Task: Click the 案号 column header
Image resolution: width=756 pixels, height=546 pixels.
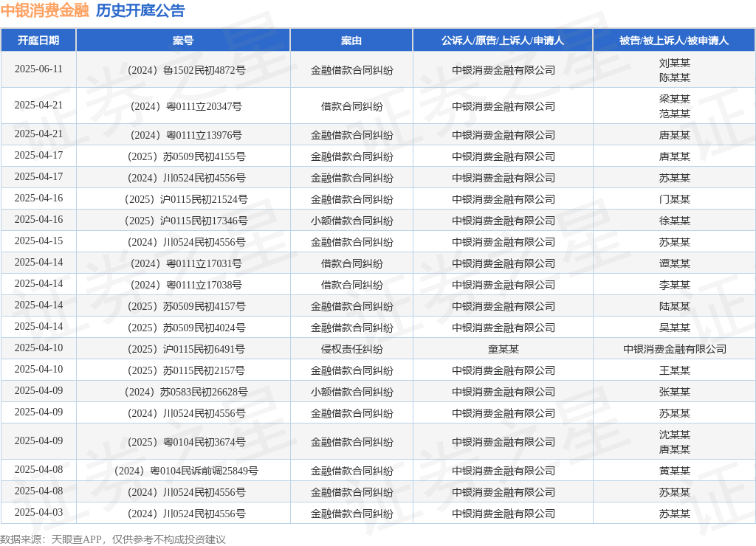Action: pos(183,41)
